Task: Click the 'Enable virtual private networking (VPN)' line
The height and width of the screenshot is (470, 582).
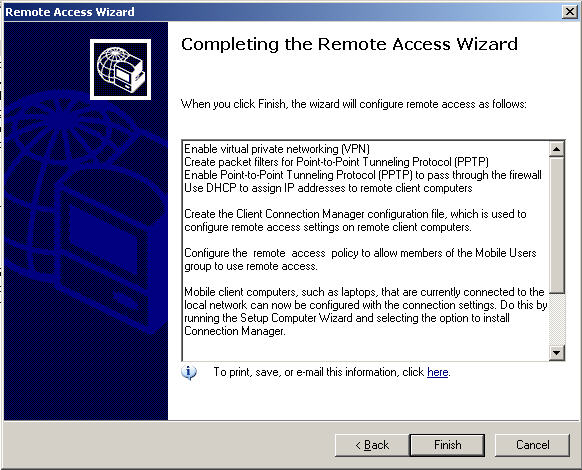Action: point(277,149)
